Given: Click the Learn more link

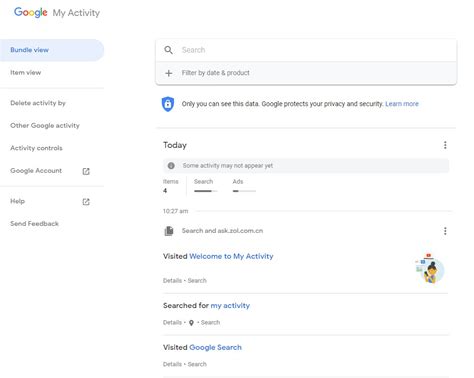Looking at the screenshot, I should tap(402, 104).
